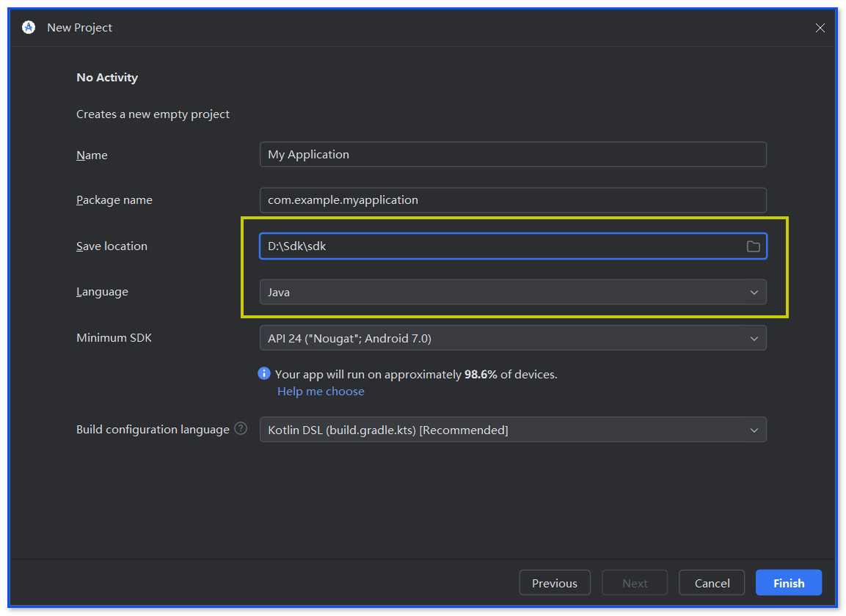Click "Creates a new empty project" text
The height and width of the screenshot is (616, 846).
pos(153,114)
